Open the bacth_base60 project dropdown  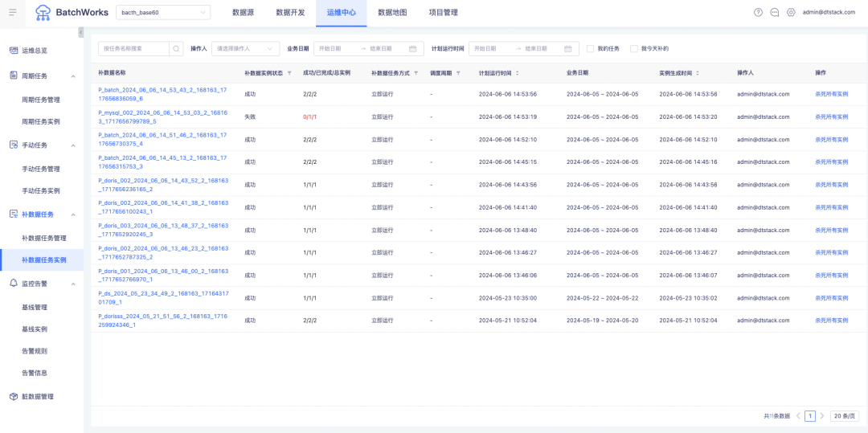pyautogui.click(x=164, y=12)
